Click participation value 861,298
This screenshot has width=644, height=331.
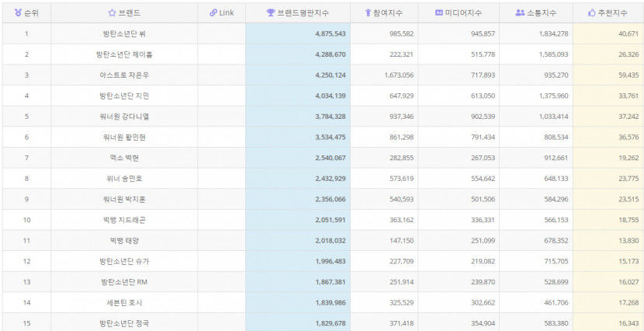click(x=402, y=138)
